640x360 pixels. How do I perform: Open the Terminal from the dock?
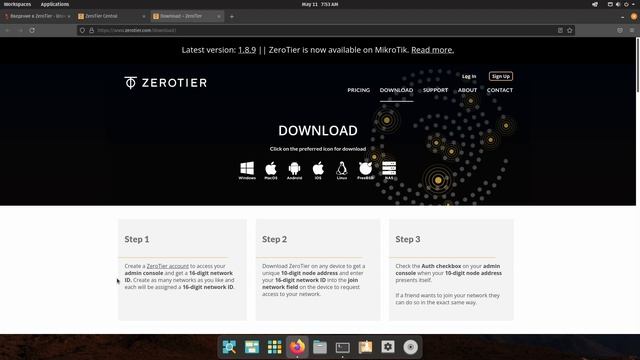[x=342, y=347]
